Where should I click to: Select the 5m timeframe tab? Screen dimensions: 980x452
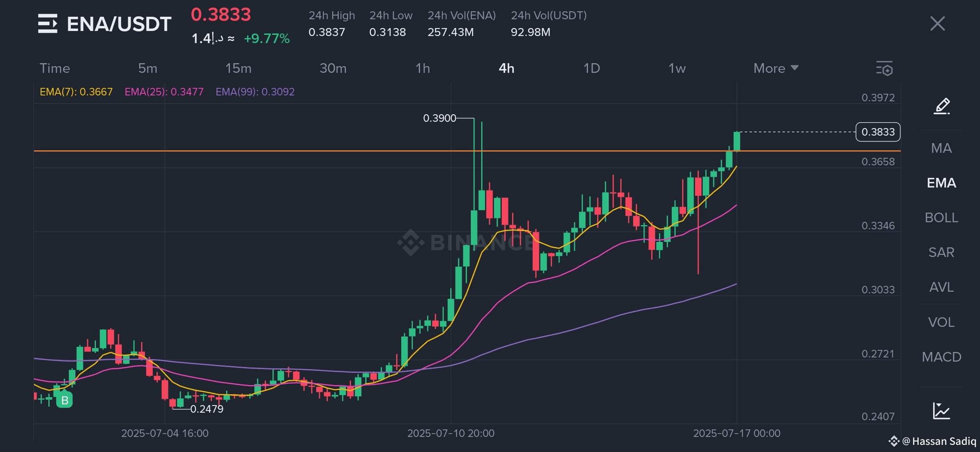click(148, 68)
